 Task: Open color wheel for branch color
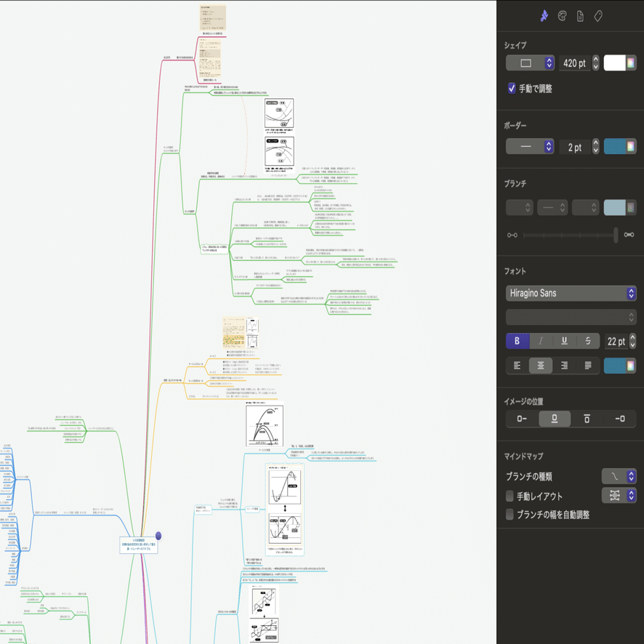[631, 207]
